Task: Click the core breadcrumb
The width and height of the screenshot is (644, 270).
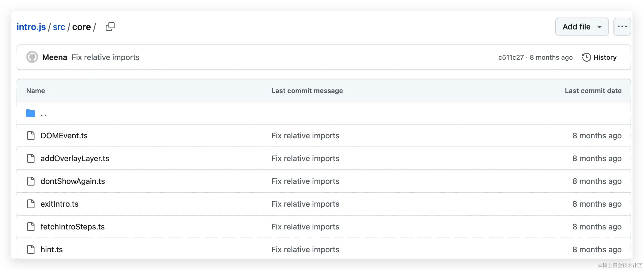Action: click(81, 27)
